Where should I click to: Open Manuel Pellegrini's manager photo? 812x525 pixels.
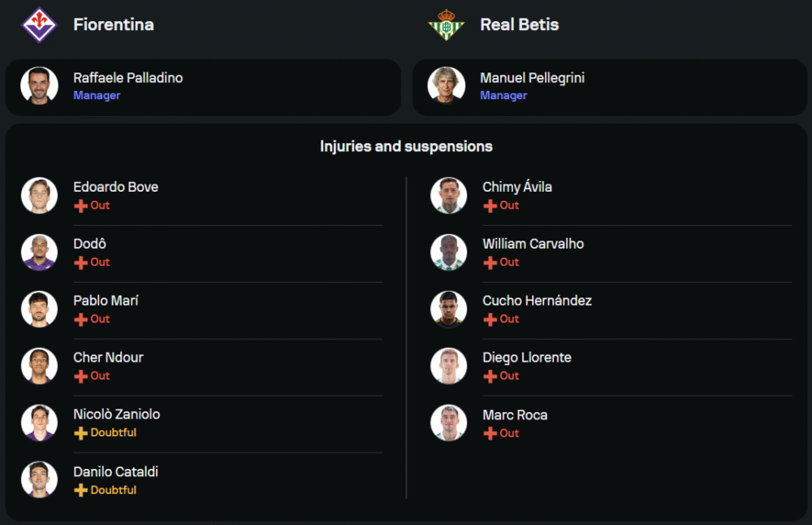[x=446, y=86]
